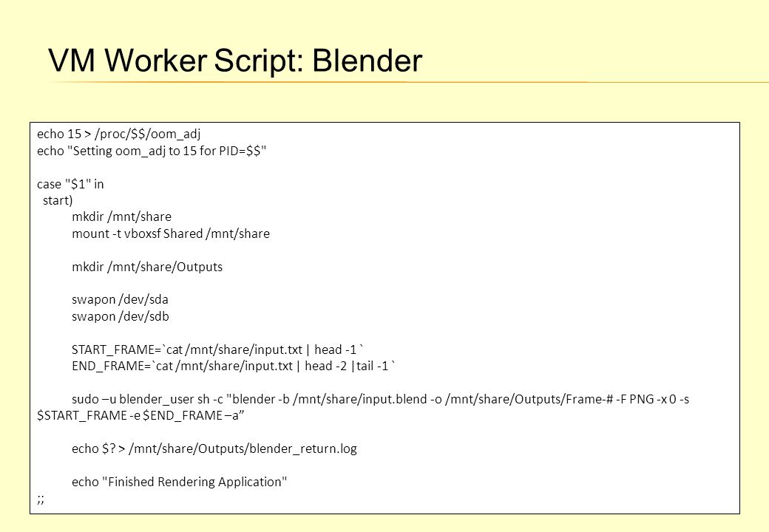Click the line 'swapon /dev/sda'

pos(120,300)
